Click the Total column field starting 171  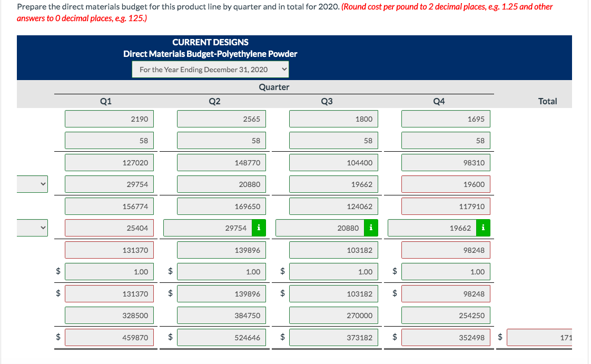point(539,338)
